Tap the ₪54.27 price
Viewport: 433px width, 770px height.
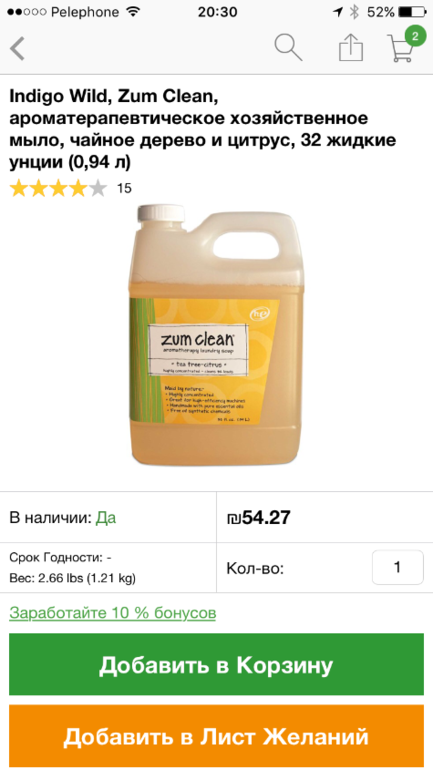259,517
